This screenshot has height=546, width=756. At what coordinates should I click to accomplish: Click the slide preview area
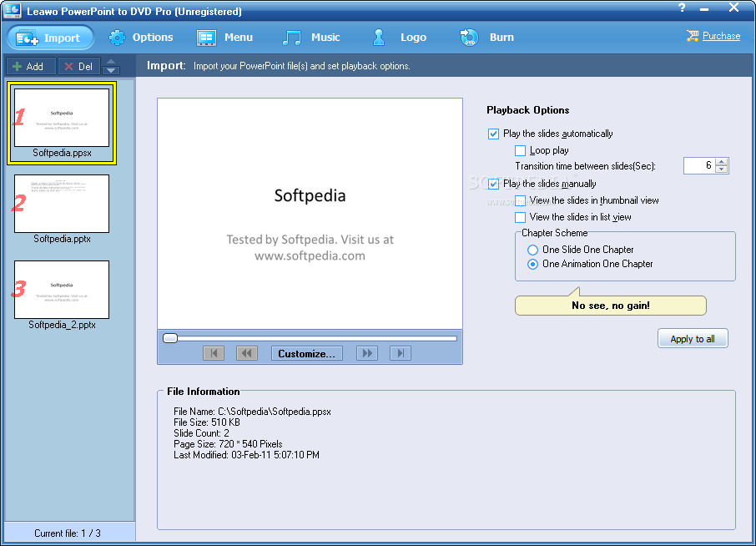310,215
